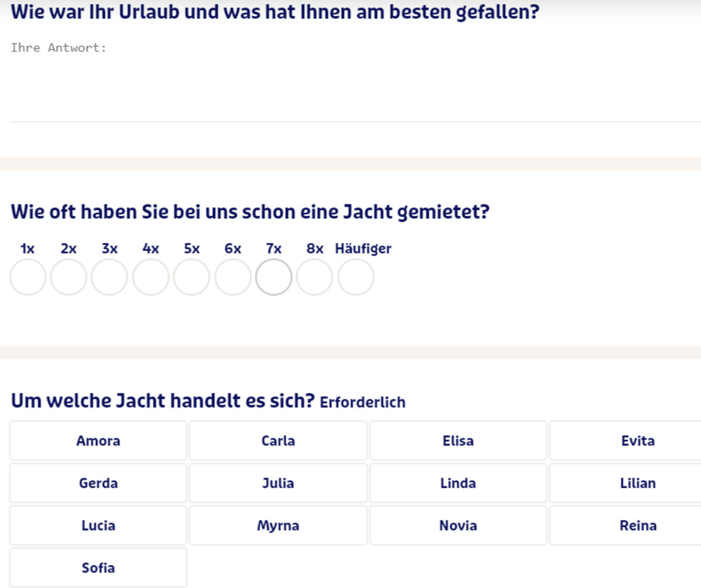
Task: Select the 1x rental frequency radio button
Action: coord(27,277)
